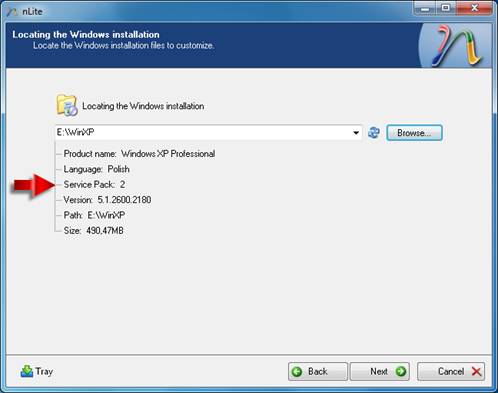Open the installation path dropdown arrow
Screen dimensions: 498x393
click(356, 133)
